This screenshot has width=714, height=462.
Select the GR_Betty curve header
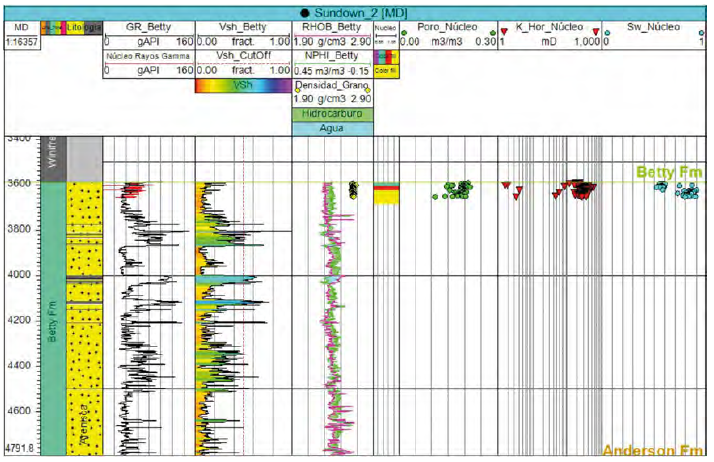(x=149, y=28)
